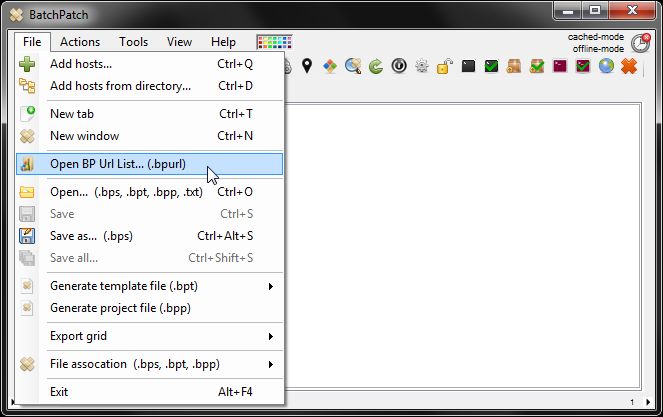Click the icon beside Add hosts from directory
The width and height of the screenshot is (663, 417).
click(27, 86)
